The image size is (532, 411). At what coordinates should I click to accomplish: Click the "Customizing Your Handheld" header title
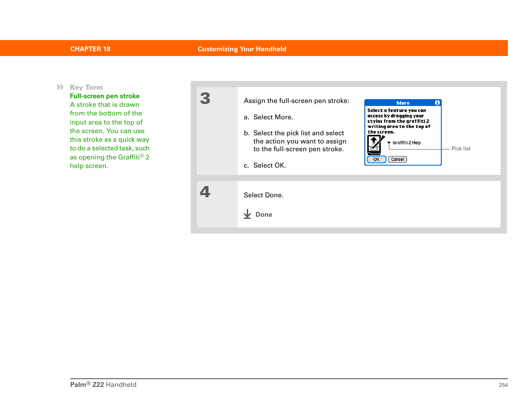tap(242, 49)
